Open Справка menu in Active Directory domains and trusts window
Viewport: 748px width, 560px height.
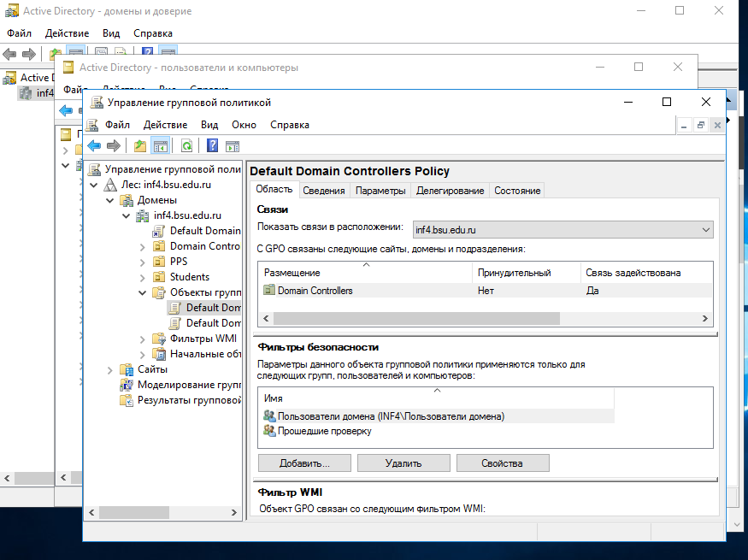pyautogui.click(x=153, y=33)
